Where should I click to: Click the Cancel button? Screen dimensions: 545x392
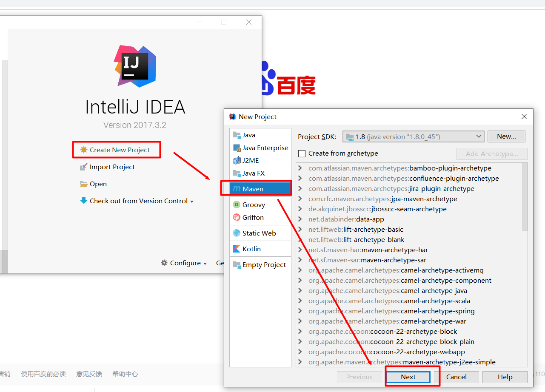click(x=457, y=377)
